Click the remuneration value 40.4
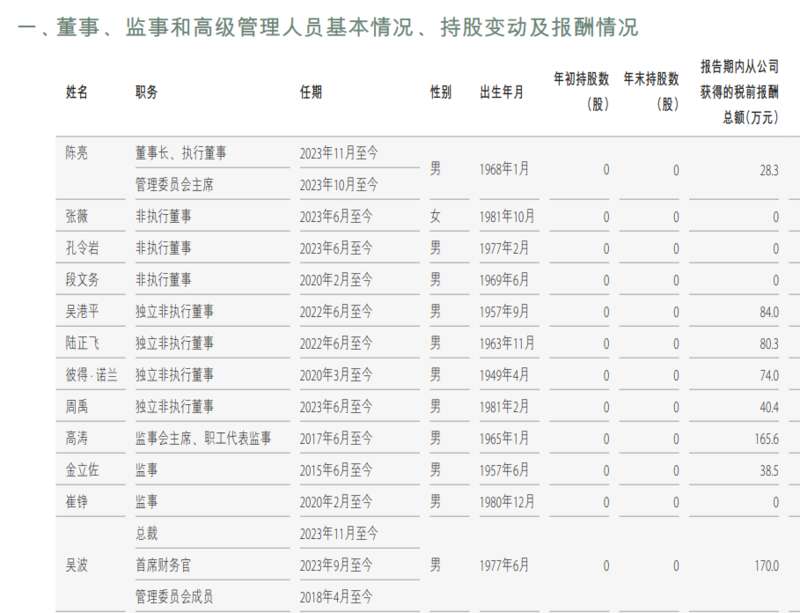Image resolution: width=800 pixels, height=613 pixels. [x=769, y=407]
